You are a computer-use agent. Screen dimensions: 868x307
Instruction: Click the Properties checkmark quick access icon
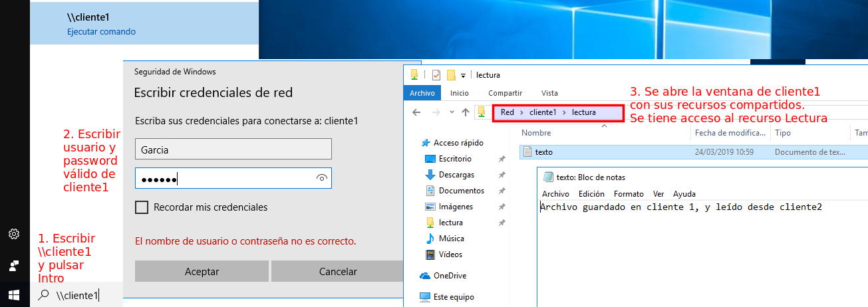(436, 74)
